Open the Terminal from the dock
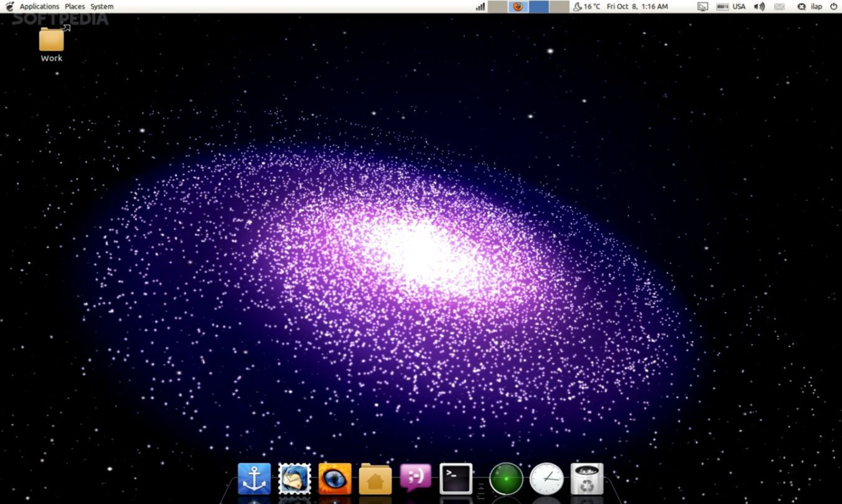Viewport: 842px width, 504px height. click(x=455, y=478)
